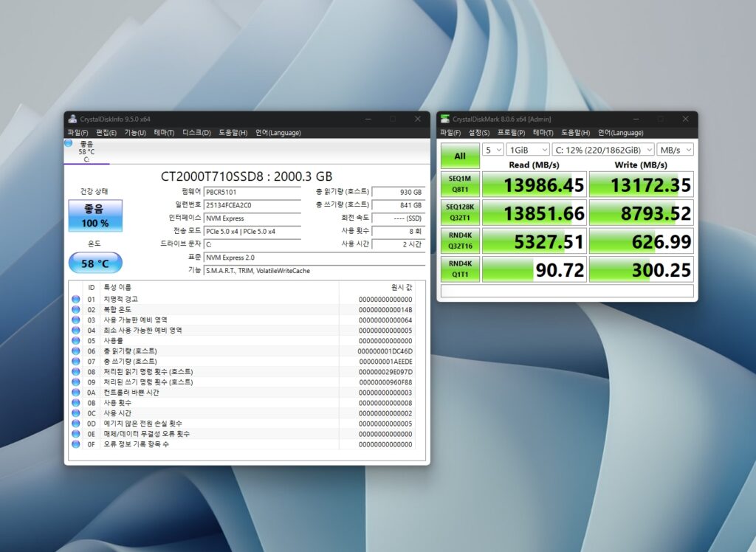Image resolution: width=756 pixels, height=552 pixels.
Task: Open 프로필(P) menu in CrystalDiskMark
Action: 511,133
